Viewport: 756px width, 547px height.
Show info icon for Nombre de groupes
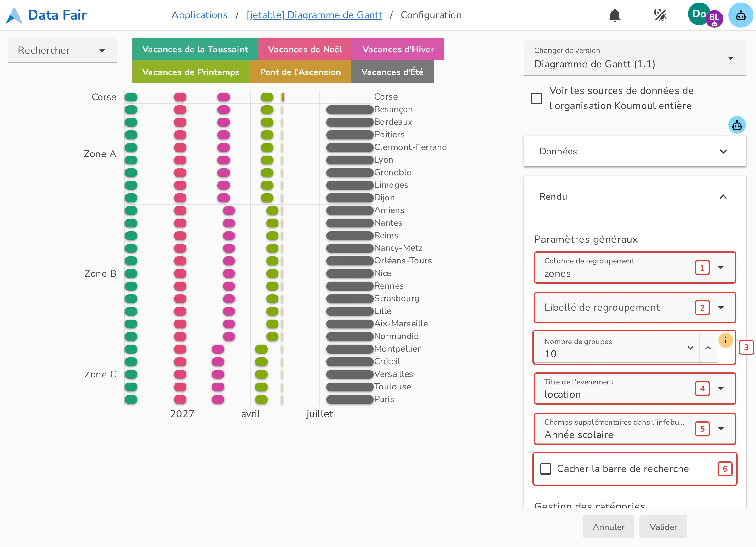[725, 341]
